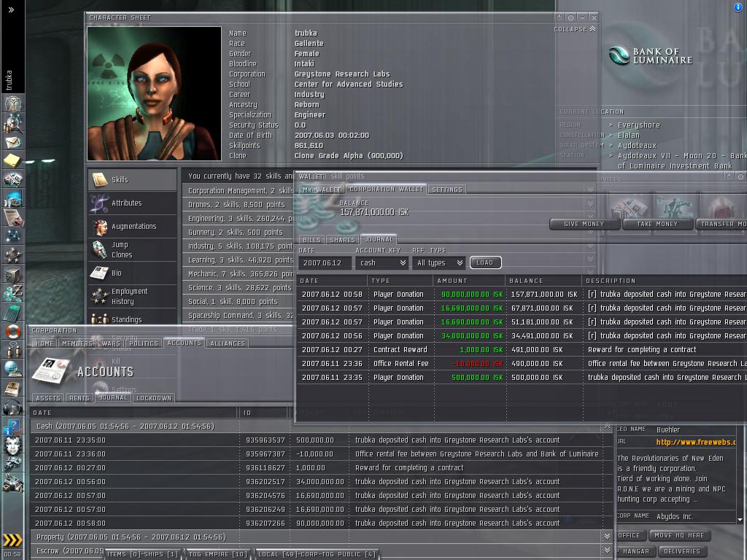Viewport: 747px width, 560px height.
Task: Select Jump Clones in the Character Sheet
Action: [132, 249]
